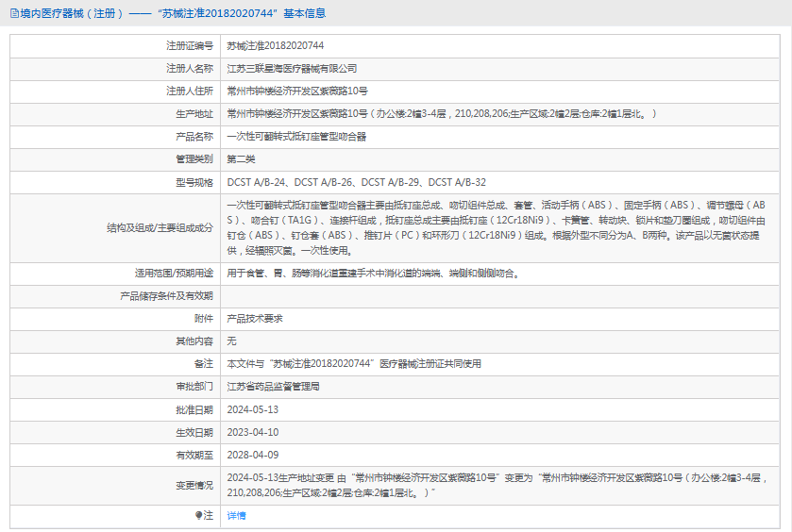Click the 注册人住所 label

coord(190,91)
